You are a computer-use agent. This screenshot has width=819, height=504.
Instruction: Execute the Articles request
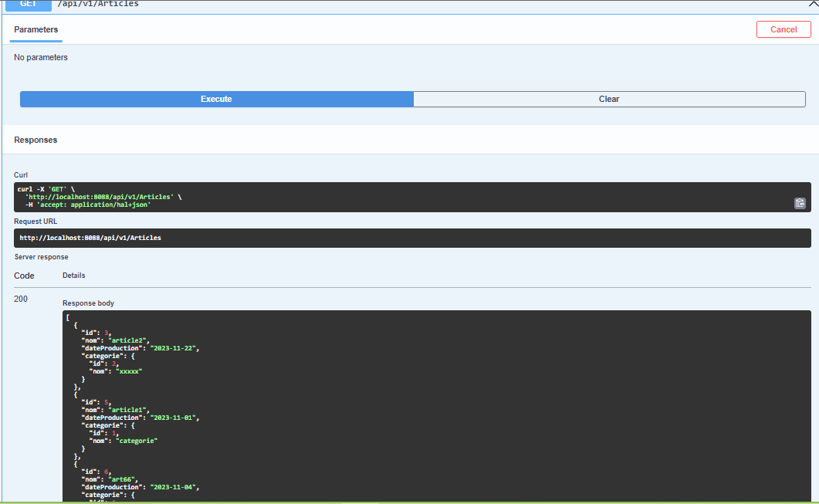pyautogui.click(x=216, y=99)
